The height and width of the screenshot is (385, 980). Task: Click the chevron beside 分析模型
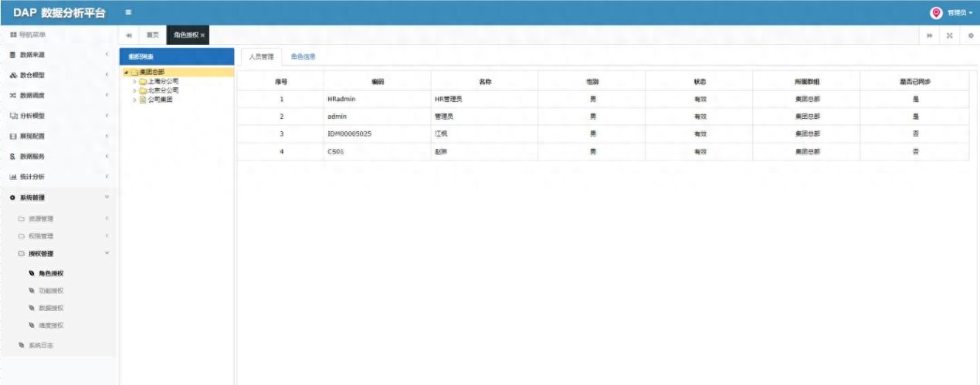(x=107, y=116)
